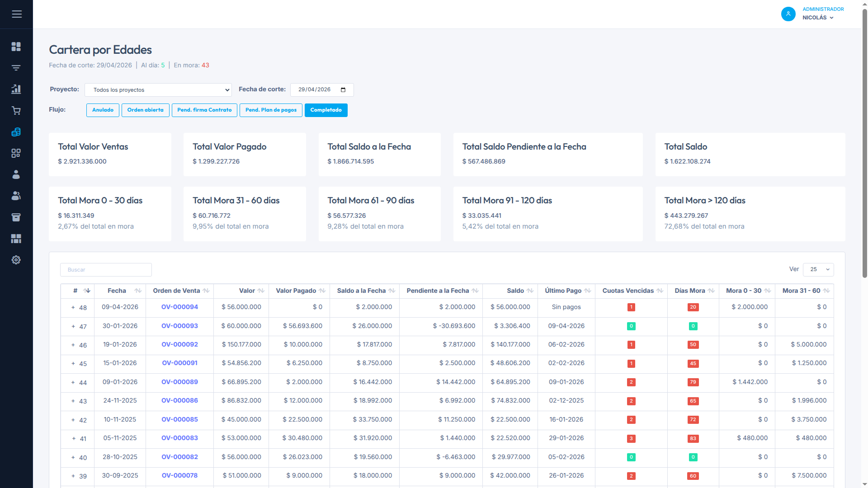Open the multiple users sidebar icon
This screenshot has width=868, height=488.
(16, 196)
